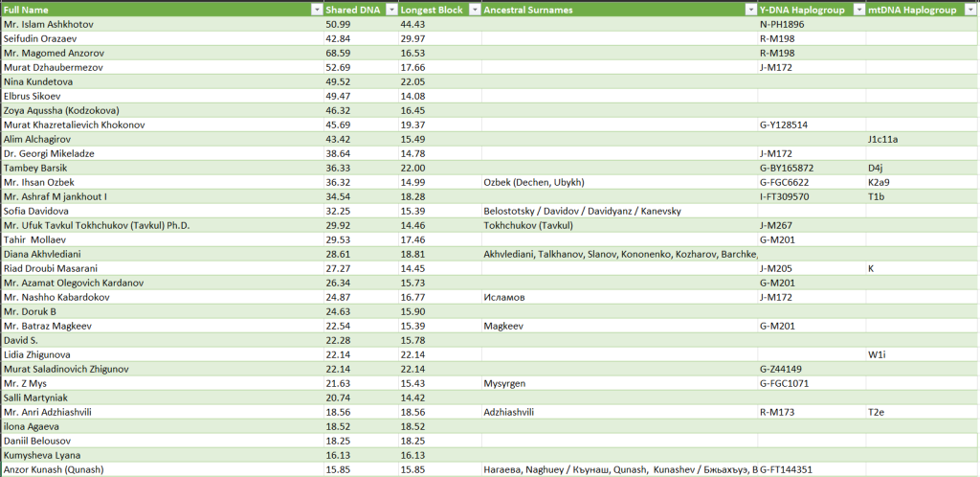Click the N-PH1896 haplogroup cell
The image size is (980, 477).
click(783, 24)
